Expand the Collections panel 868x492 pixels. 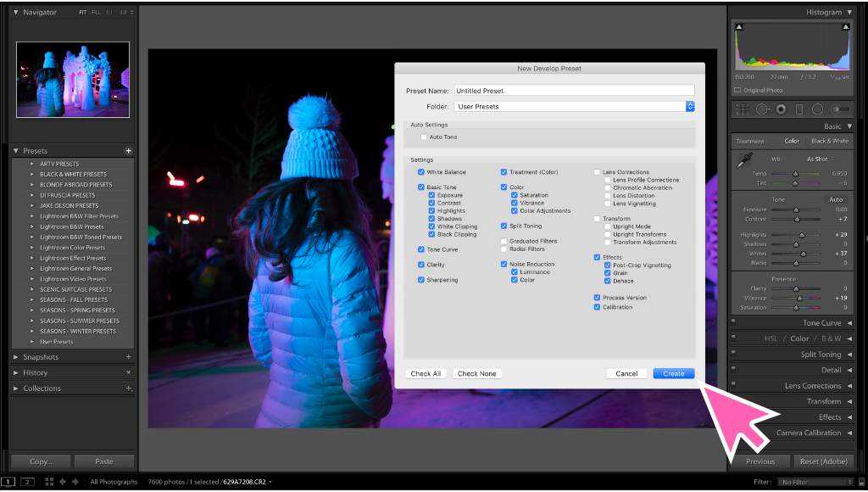15,389
